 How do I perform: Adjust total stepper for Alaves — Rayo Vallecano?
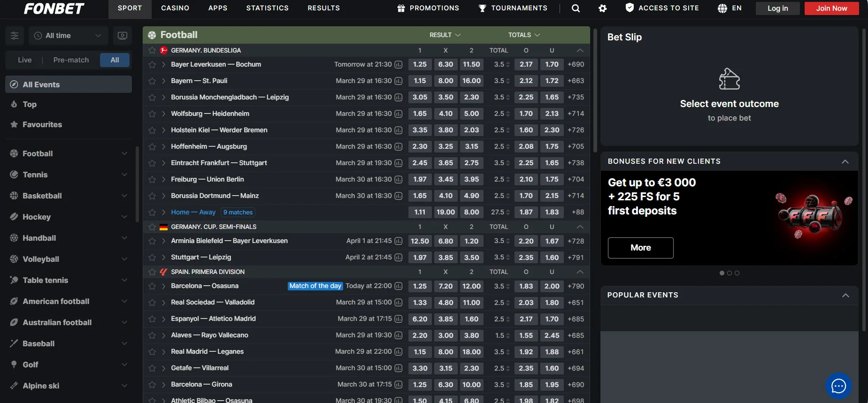point(507,335)
